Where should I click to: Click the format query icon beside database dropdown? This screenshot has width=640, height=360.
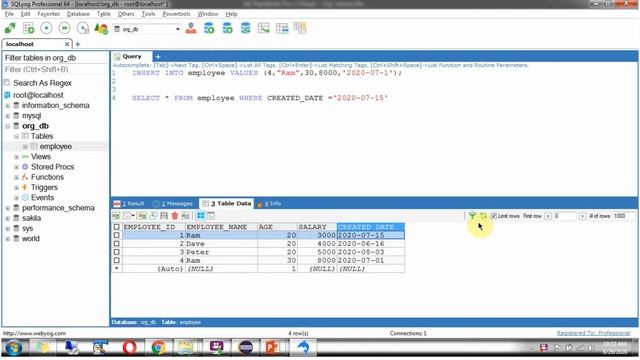[101, 29]
